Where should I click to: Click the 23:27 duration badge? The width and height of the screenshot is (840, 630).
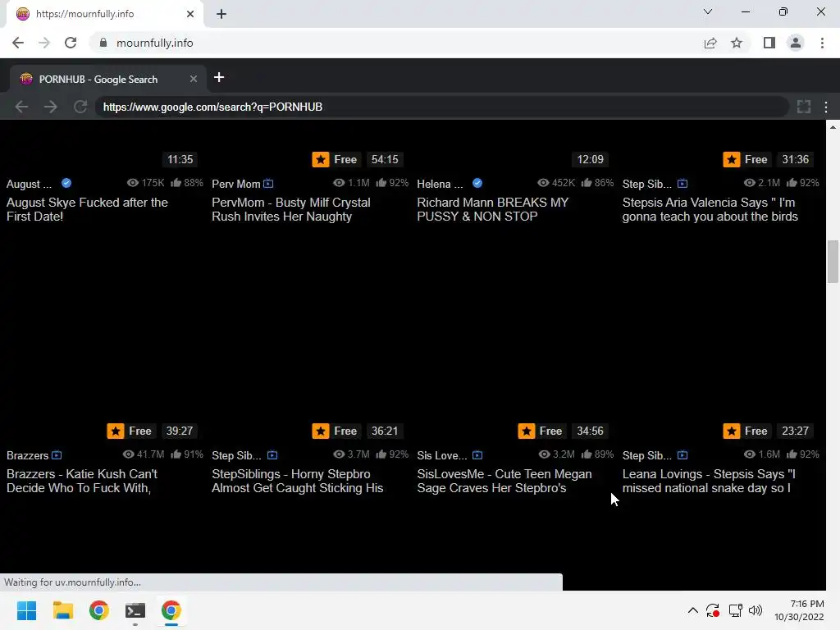[795, 431]
